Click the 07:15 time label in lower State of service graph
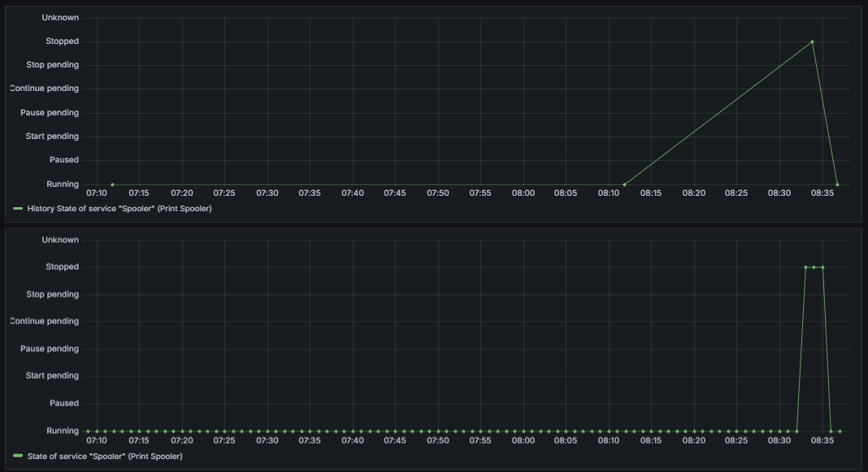This screenshot has height=472, width=868. tap(139, 441)
